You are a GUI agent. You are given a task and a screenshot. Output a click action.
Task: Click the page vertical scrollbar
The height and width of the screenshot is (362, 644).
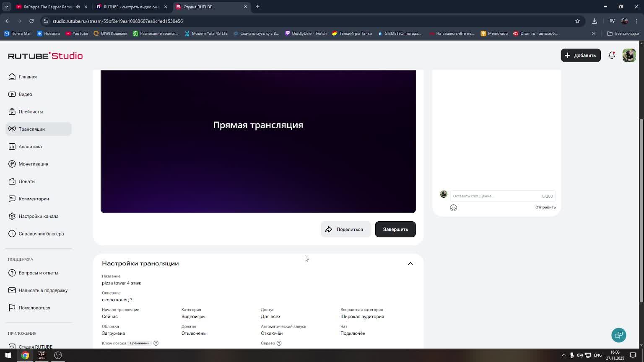tap(641, 209)
